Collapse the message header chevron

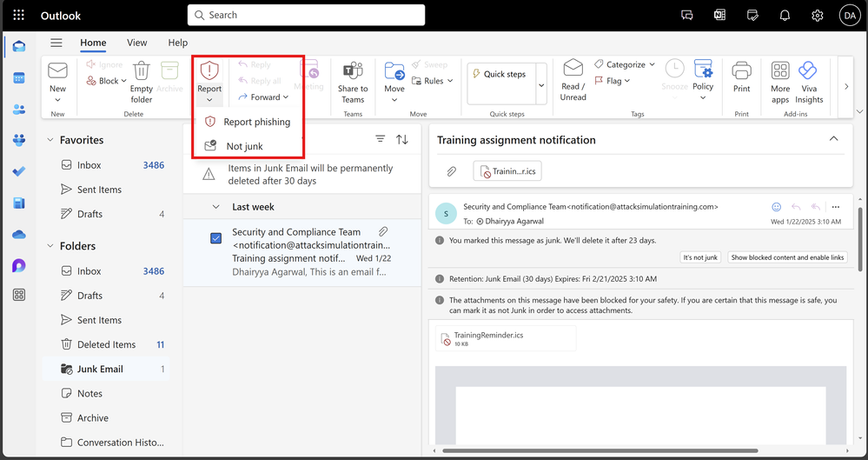[x=833, y=138]
